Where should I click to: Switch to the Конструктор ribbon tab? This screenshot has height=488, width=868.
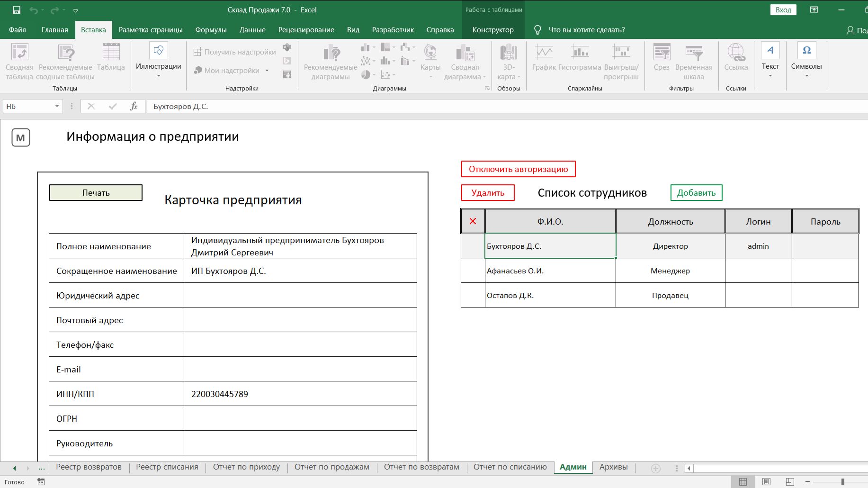[x=492, y=29]
